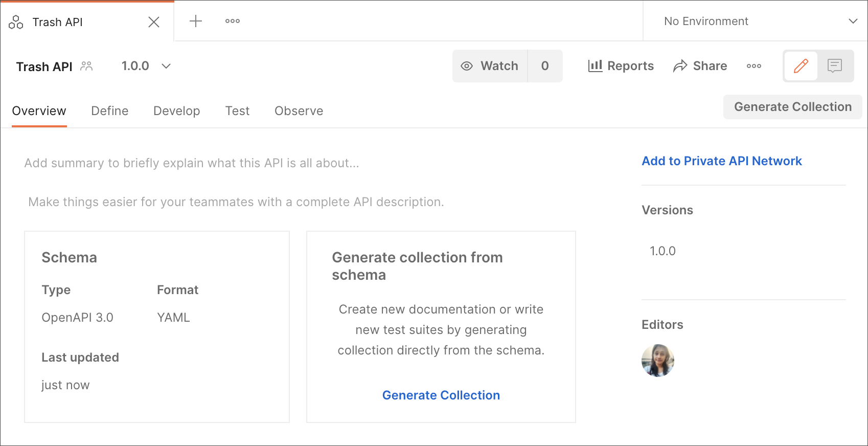This screenshot has height=446, width=868.
Task: Click the Trash API title
Action: point(44,67)
